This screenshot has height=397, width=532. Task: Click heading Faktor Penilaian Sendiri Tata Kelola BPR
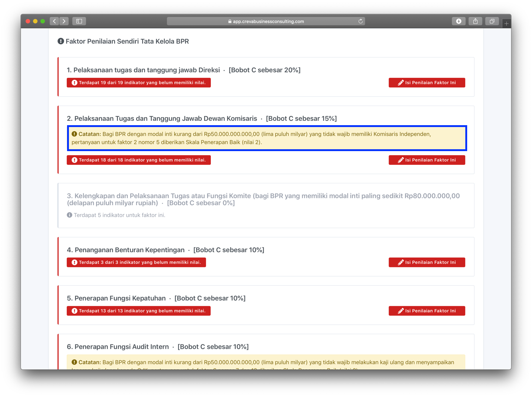click(x=127, y=41)
